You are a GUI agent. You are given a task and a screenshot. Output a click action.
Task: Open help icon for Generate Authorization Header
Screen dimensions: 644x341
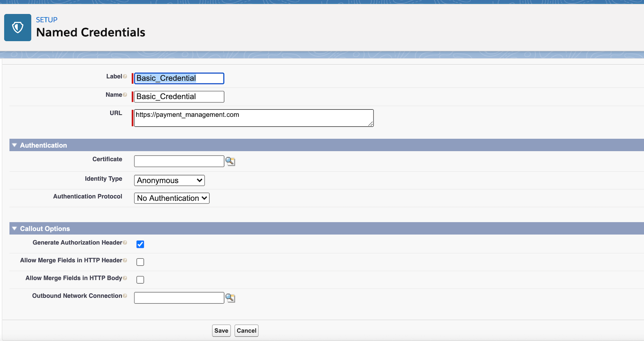pyautogui.click(x=125, y=243)
